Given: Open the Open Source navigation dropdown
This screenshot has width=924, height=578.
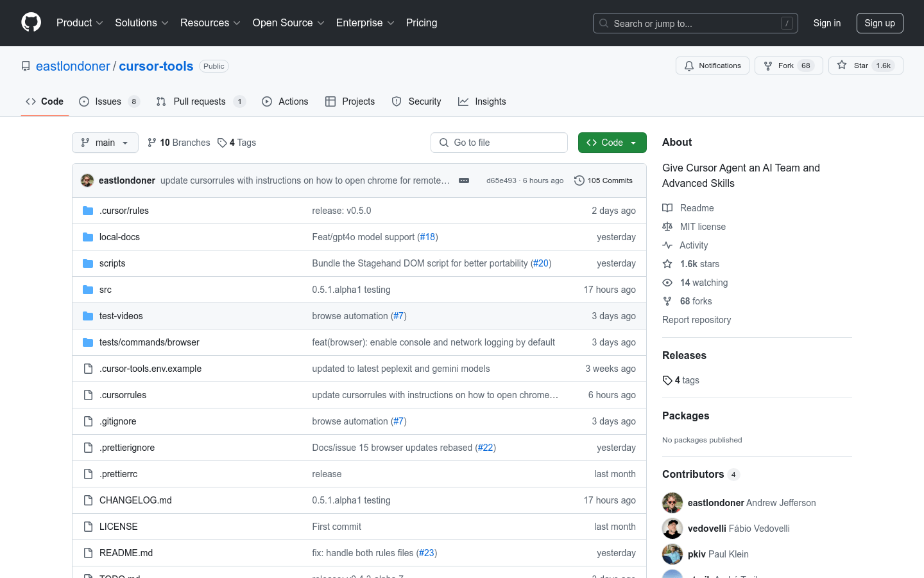Looking at the screenshot, I should (x=288, y=22).
